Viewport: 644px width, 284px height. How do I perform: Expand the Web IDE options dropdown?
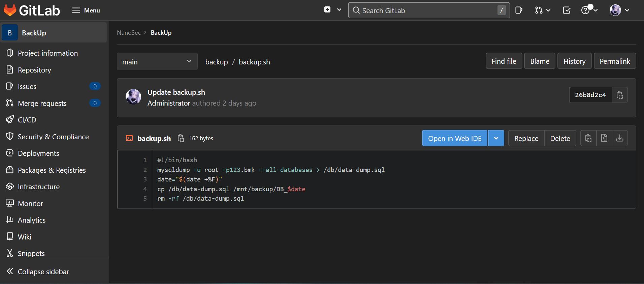click(x=496, y=138)
